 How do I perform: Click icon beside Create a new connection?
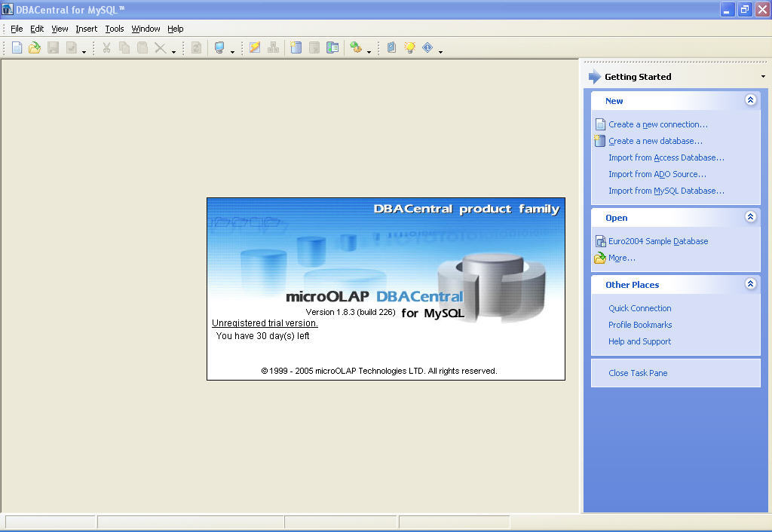coord(600,124)
